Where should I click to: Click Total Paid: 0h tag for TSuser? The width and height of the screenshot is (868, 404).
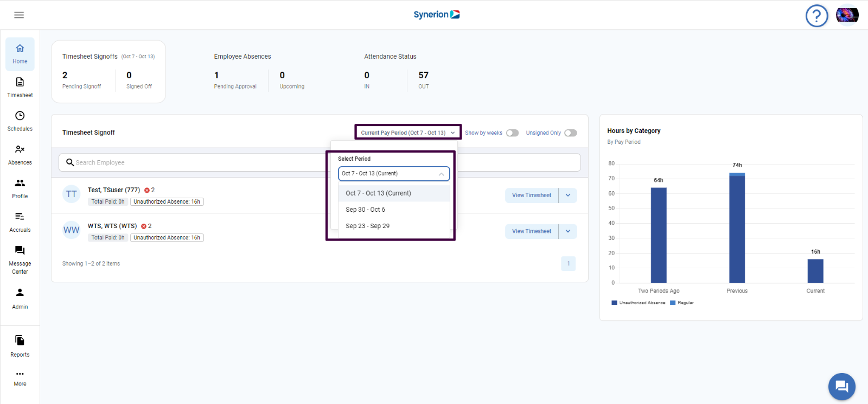coord(108,202)
